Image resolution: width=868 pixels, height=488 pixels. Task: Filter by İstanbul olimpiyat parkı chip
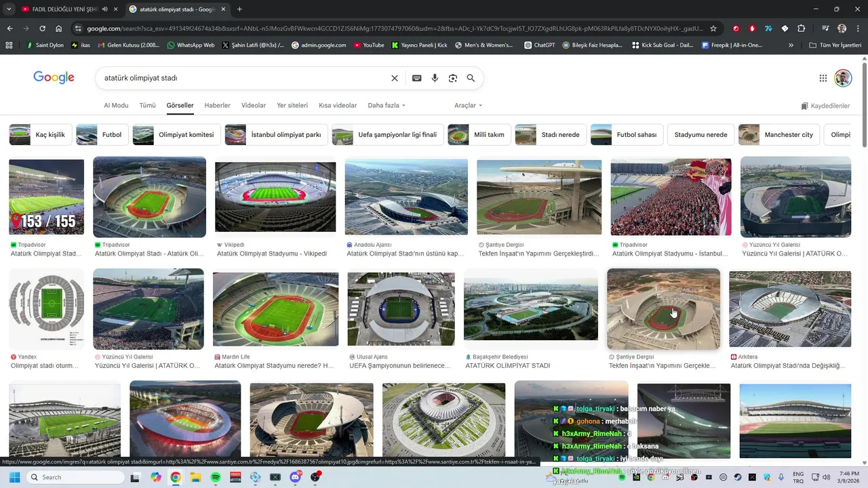click(276, 135)
